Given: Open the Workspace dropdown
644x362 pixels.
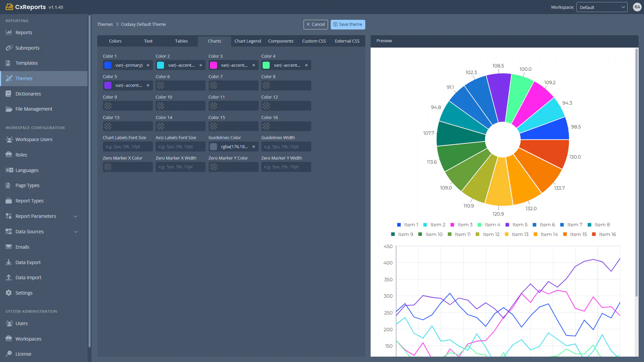Looking at the screenshot, I should [602, 7].
